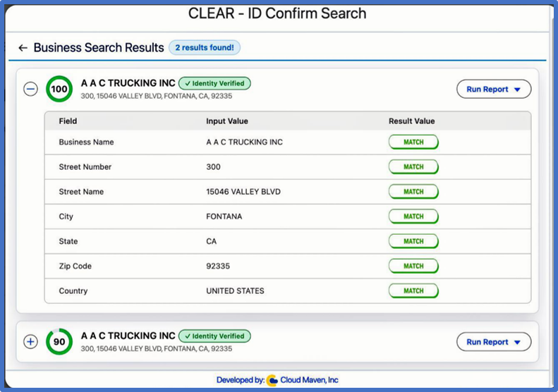Click input value 15046 VALLEY BLVD in table
The image size is (558, 392).
pos(243,192)
